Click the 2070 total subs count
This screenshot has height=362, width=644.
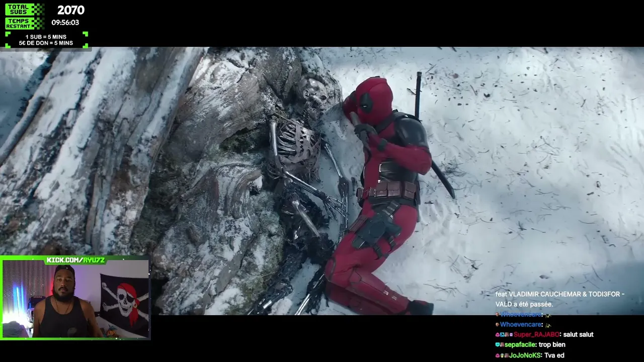(71, 10)
